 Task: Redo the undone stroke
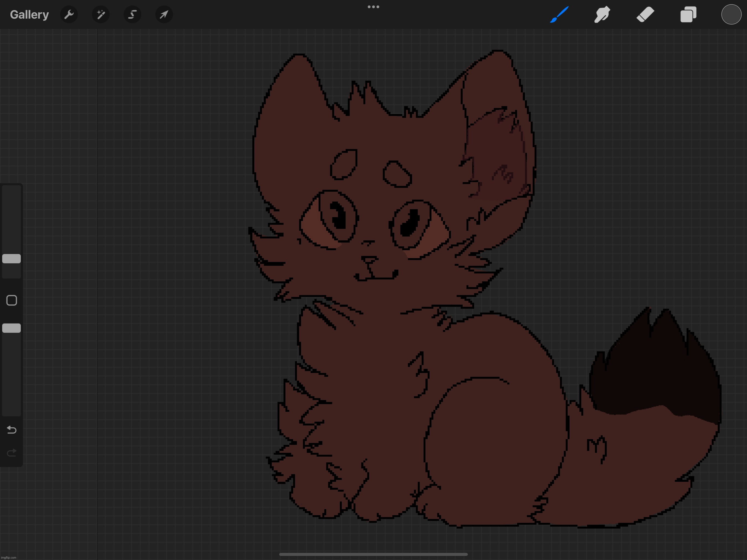11,453
